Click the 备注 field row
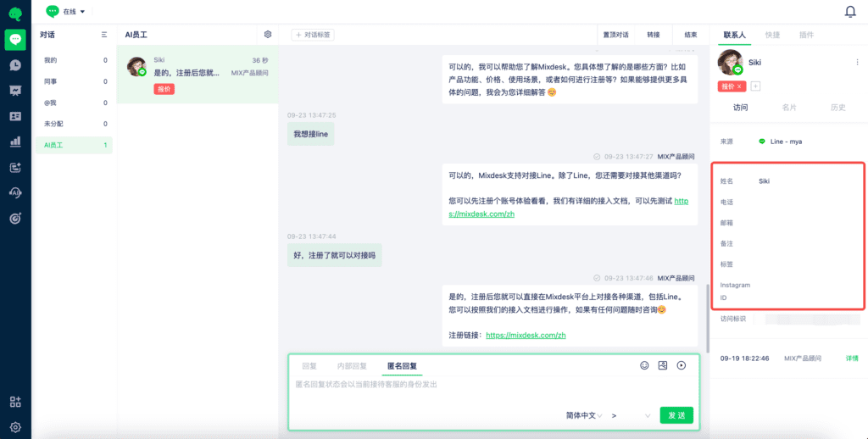The height and width of the screenshot is (439, 868). tap(788, 243)
